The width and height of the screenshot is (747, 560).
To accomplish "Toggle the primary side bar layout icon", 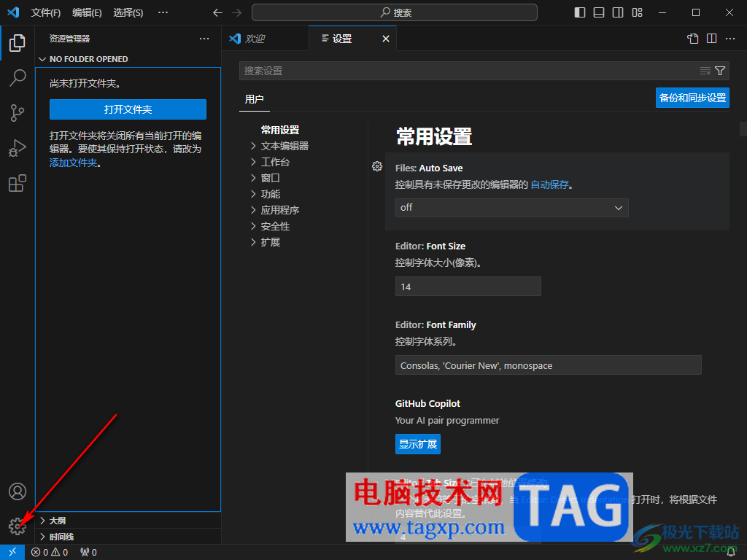I will pyautogui.click(x=580, y=12).
